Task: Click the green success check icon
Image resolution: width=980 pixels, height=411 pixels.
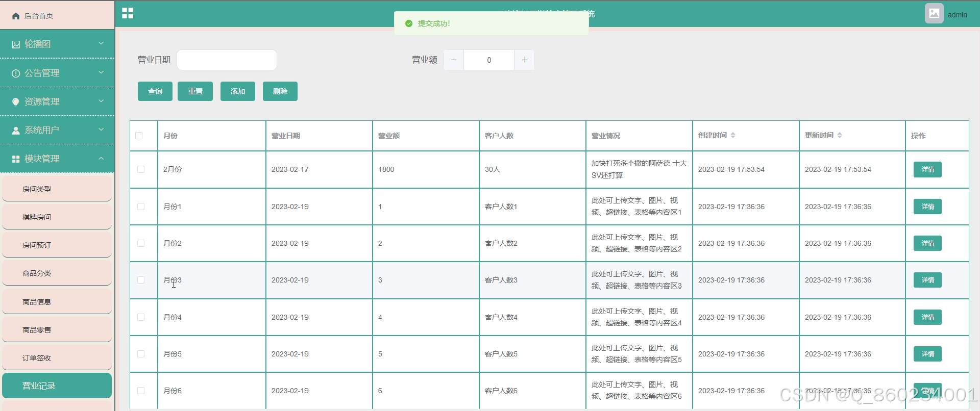Action: click(x=408, y=23)
